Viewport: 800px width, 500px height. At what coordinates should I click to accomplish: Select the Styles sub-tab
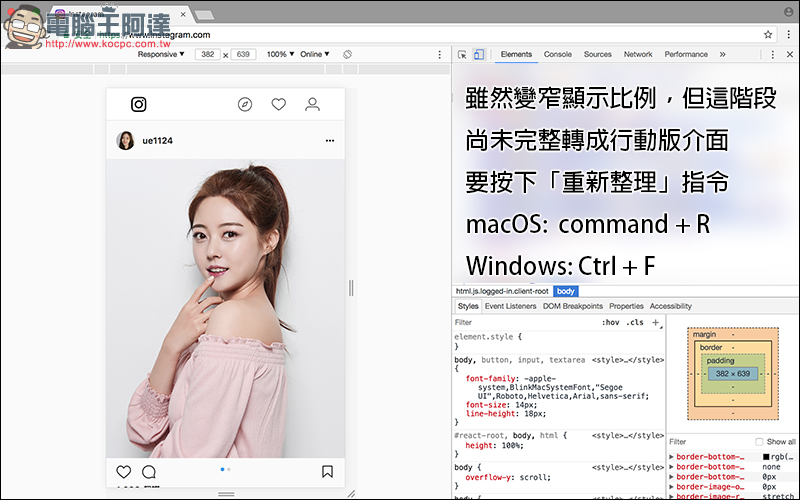(x=468, y=306)
